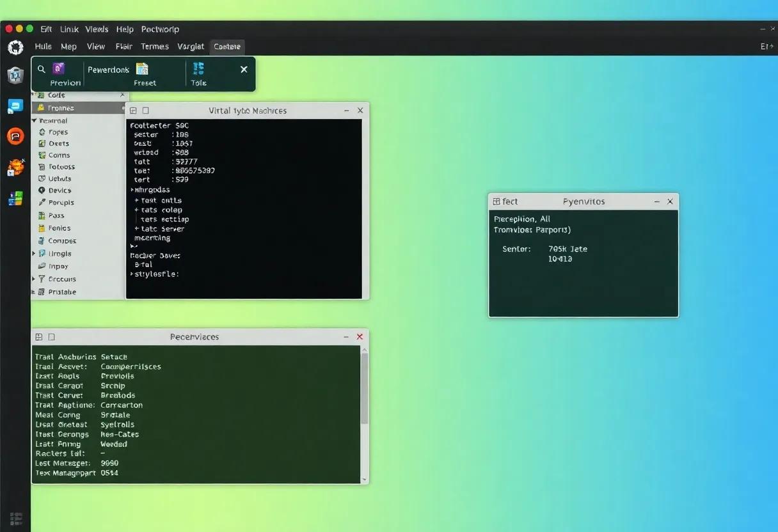Open the blue chat bubble dock icon

pos(15,106)
